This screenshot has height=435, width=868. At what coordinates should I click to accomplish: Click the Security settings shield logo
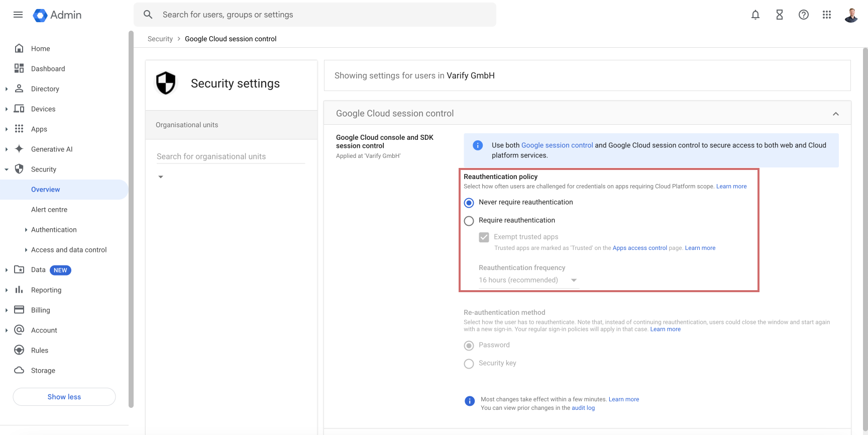point(166,83)
